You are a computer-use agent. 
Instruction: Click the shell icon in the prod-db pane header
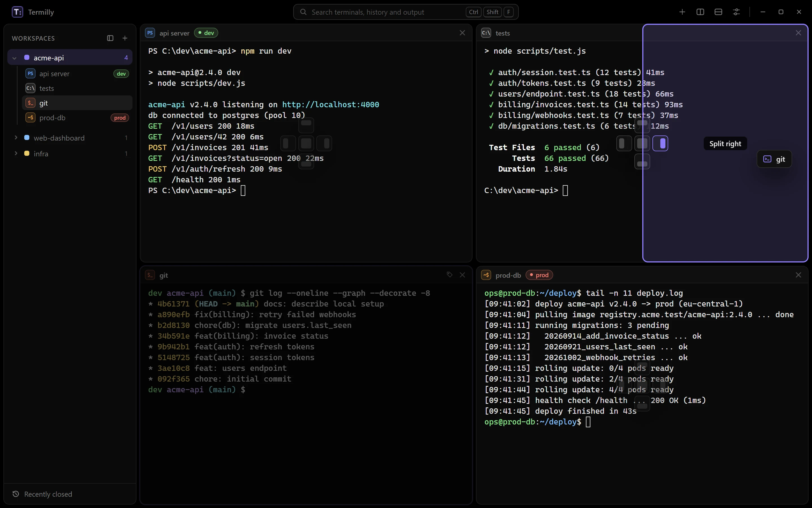pyautogui.click(x=486, y=275)
